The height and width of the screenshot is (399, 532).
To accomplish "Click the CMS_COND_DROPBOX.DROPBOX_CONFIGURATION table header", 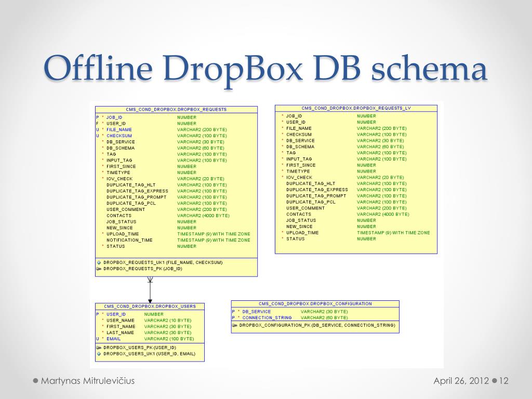I will pos(315,304).
